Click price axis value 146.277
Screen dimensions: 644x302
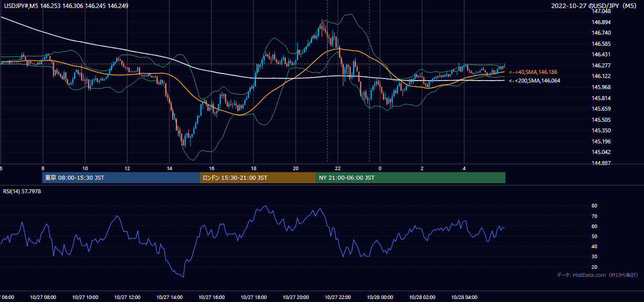(x=602, y=65)
